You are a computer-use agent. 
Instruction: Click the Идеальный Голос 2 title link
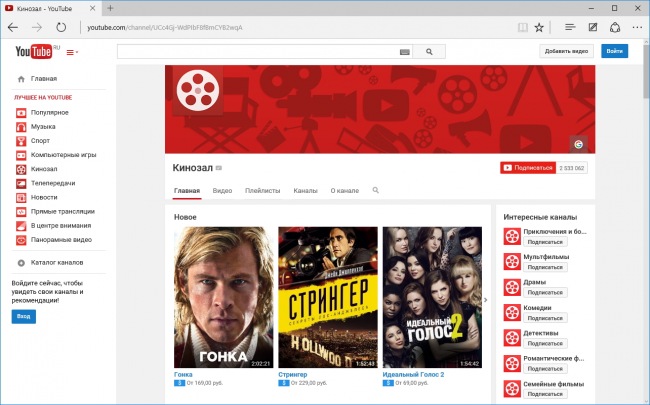click(413, 374)
